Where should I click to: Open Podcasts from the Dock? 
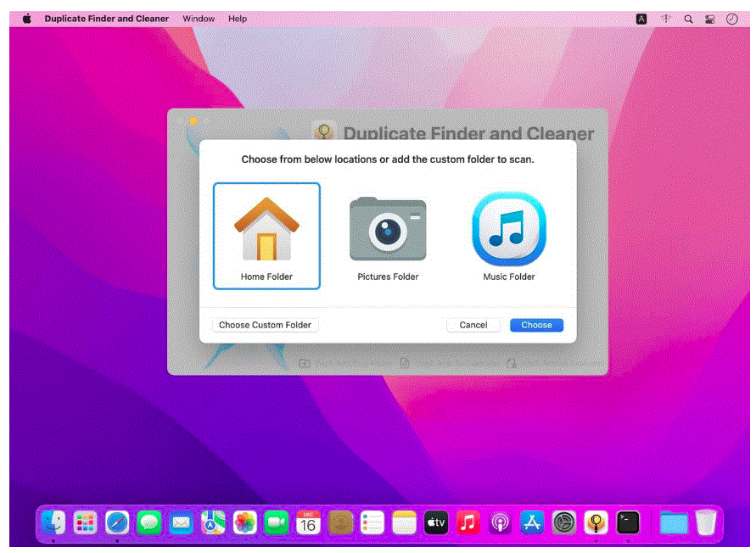pyautogui.click(x=500, y=522)
